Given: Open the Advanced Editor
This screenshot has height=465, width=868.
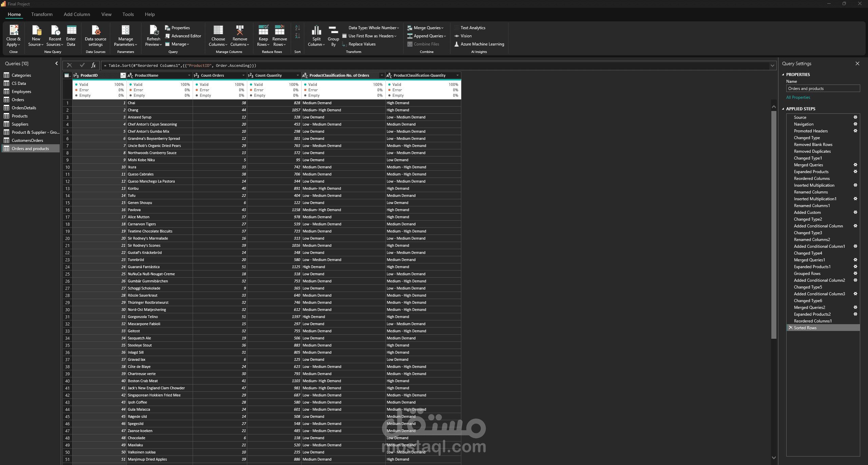Looking at the screenshot, I should click(x=186, y=36).
